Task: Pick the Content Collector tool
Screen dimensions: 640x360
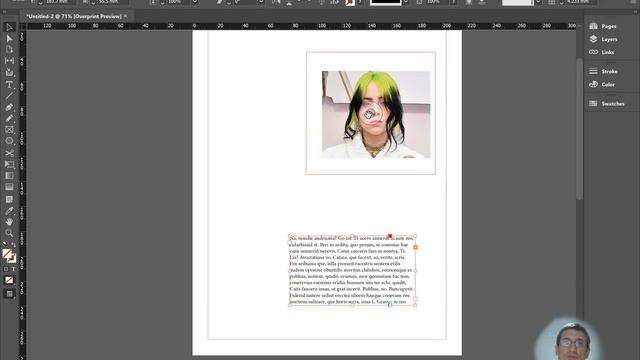Action: (x=9, y=73)
